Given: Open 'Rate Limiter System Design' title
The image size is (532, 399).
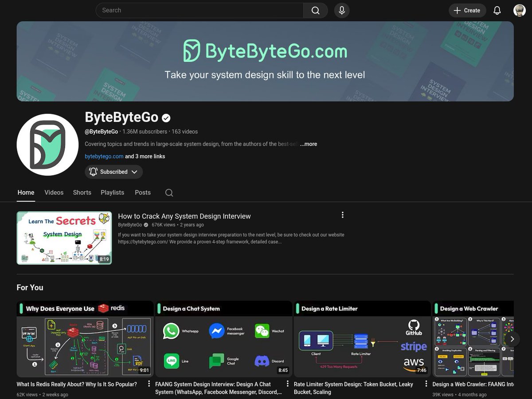Looking at the screenshot, I should [x=353, y=388].
